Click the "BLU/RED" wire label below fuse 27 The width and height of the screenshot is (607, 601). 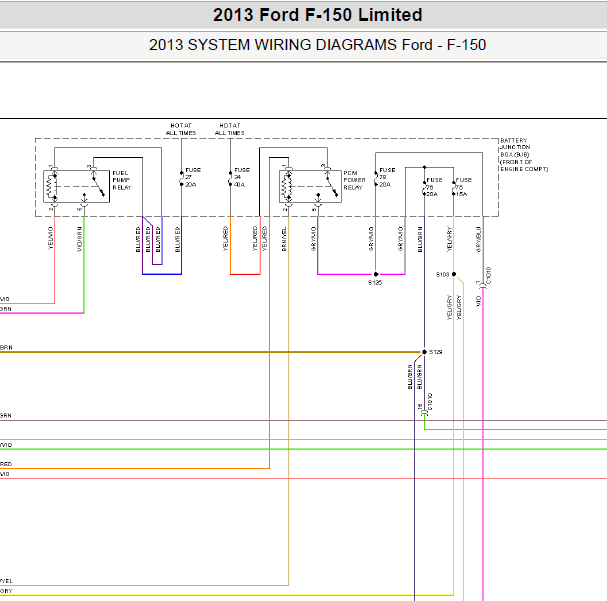point(177,240)
